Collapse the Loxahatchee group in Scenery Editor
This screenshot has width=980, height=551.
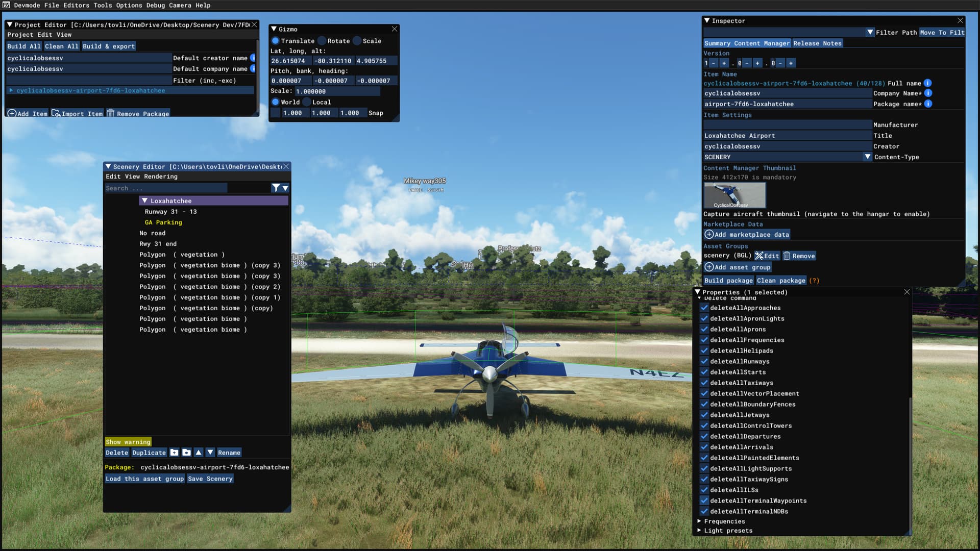tap(143, 201)
